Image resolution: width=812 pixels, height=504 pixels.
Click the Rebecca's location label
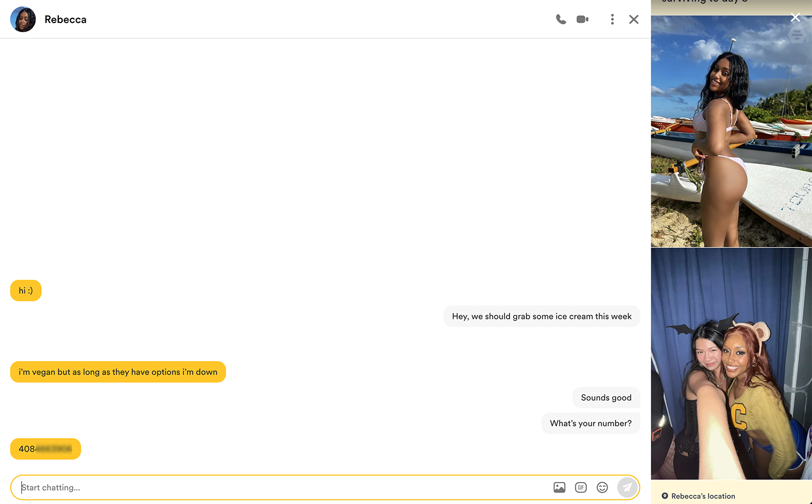coord(702,496)
